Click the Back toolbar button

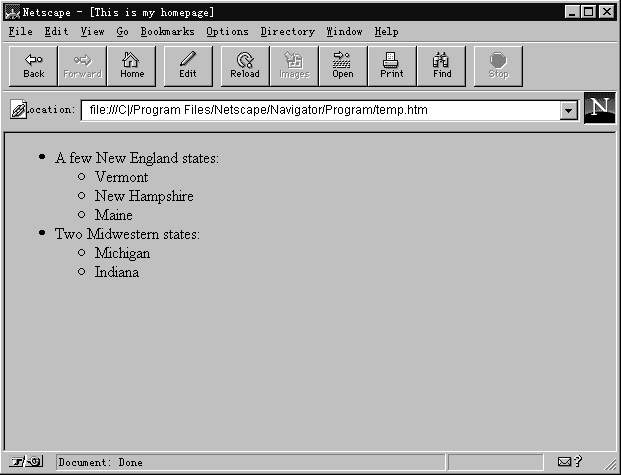click(34, 66)
